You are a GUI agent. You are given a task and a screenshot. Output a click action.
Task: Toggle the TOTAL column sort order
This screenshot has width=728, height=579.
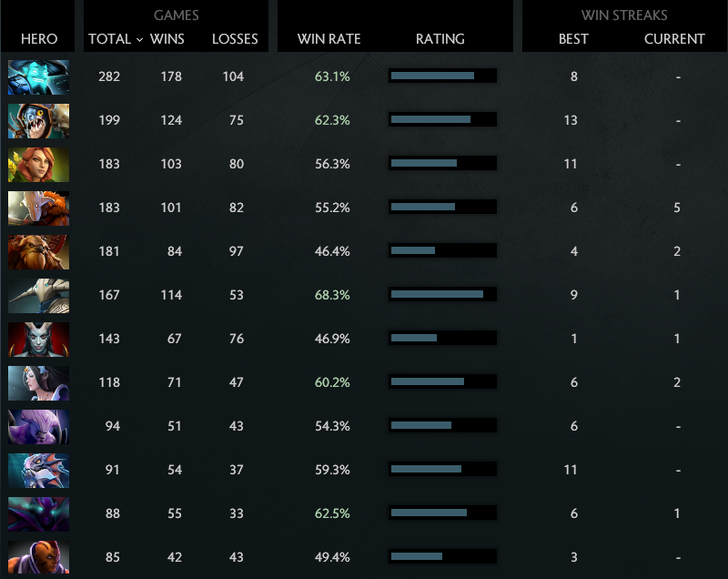[108, 39]
